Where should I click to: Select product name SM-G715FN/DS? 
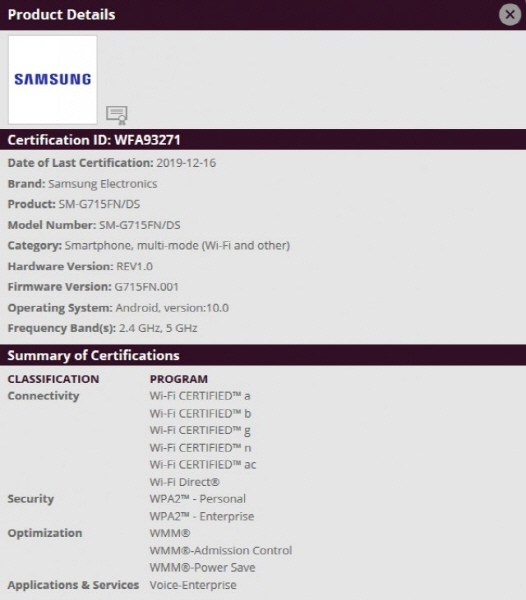point(99,204)
